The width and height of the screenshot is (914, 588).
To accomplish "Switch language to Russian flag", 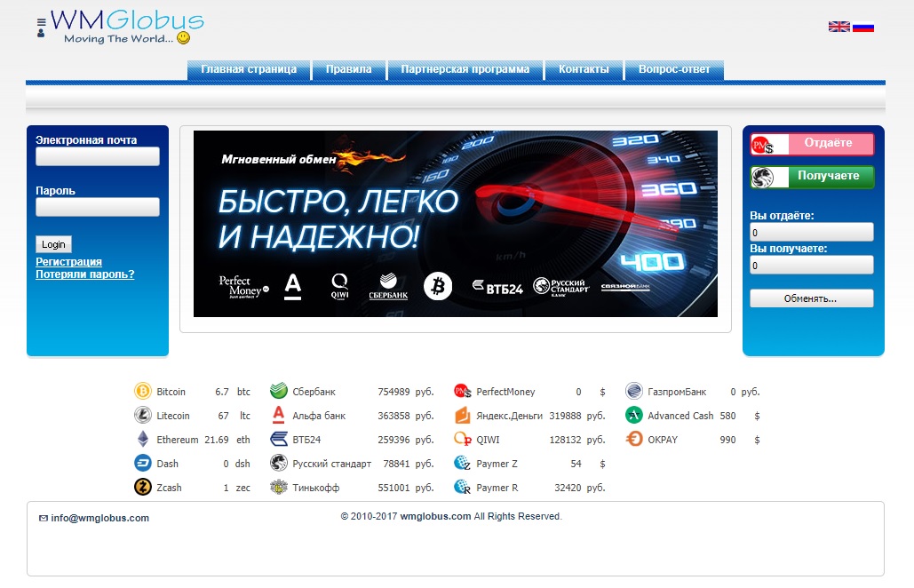I will coord(862,27).
